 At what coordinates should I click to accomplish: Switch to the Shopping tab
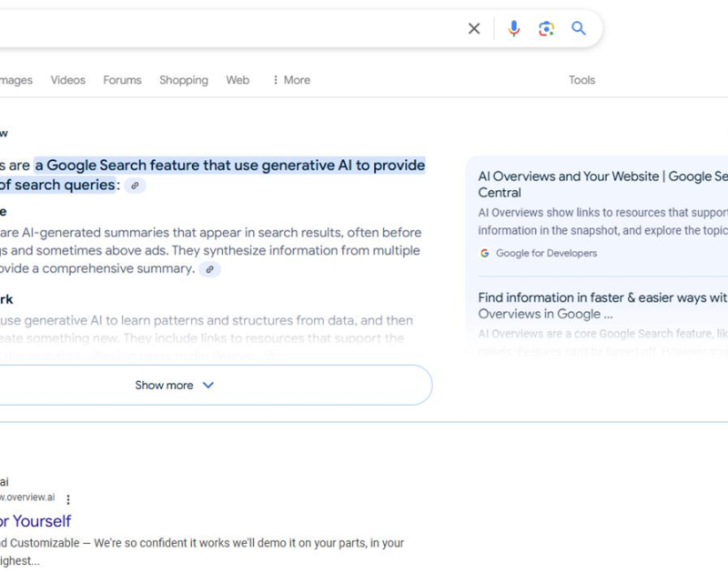pyautogui.click(x=184, y=80)
